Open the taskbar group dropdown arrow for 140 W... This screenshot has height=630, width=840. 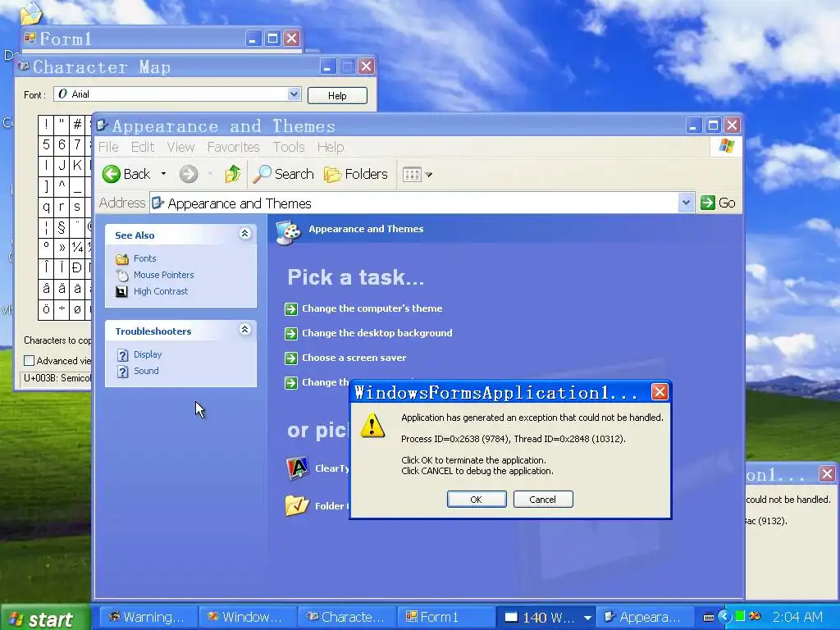click(587, 618)
